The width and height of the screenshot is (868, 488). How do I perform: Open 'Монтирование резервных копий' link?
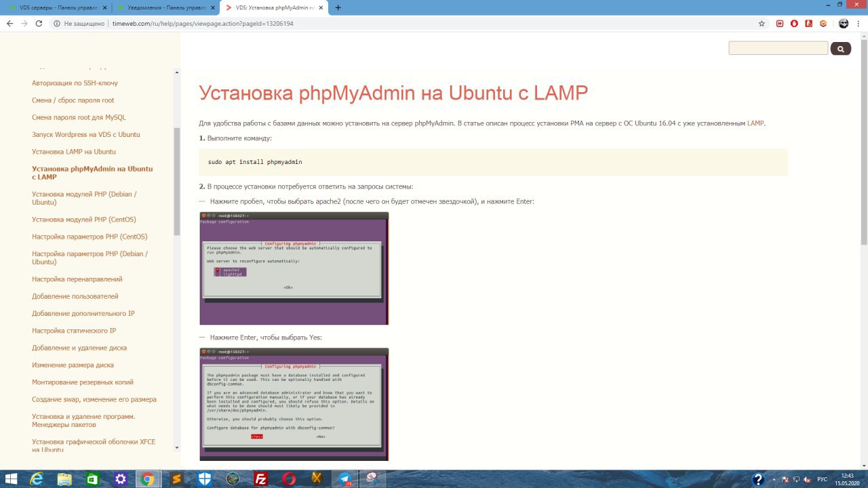point(83,382)
